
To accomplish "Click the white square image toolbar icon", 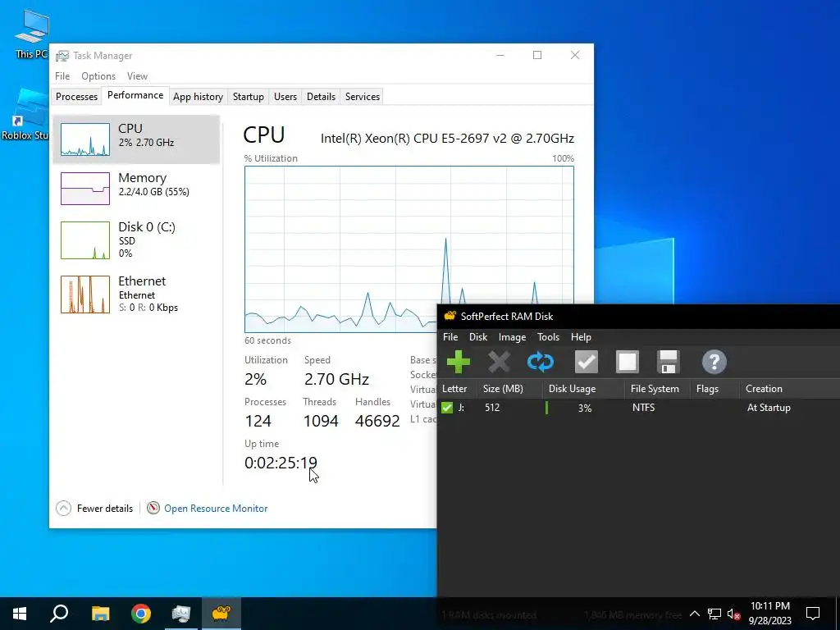I will (x=628, y=362).
